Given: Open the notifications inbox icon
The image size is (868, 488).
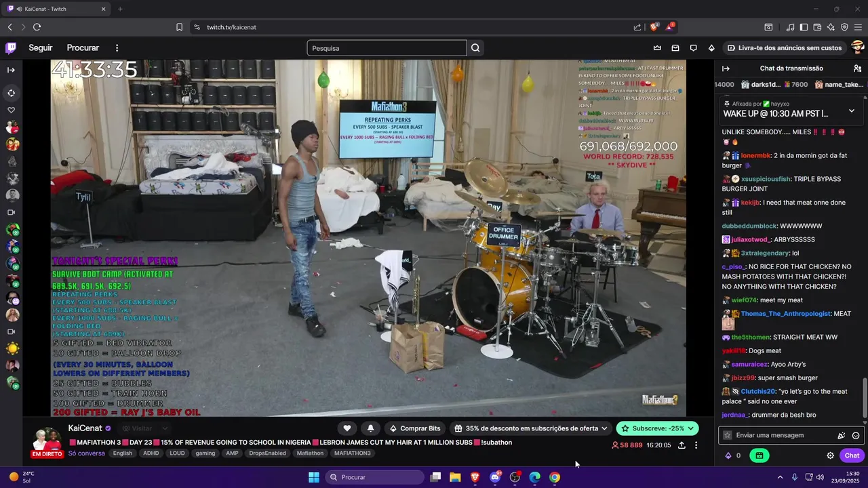Looking at the screenshot, I should pyautogui.click(x=675, y=48).
